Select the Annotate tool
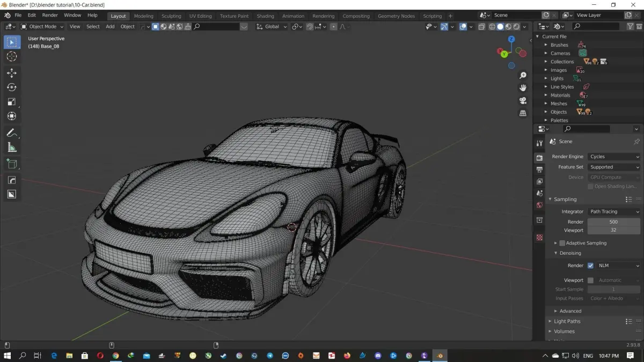 12,132
